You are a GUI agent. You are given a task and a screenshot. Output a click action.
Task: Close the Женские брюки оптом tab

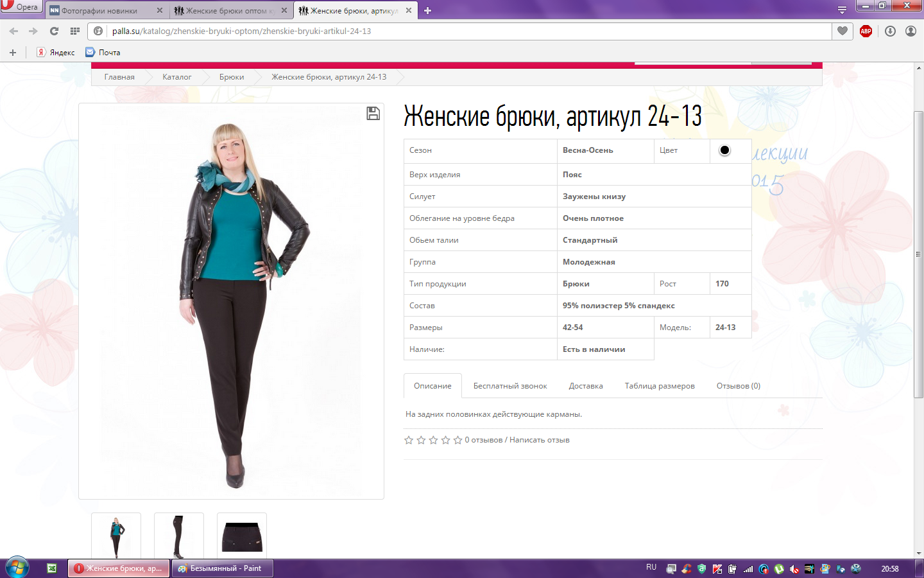284,11
